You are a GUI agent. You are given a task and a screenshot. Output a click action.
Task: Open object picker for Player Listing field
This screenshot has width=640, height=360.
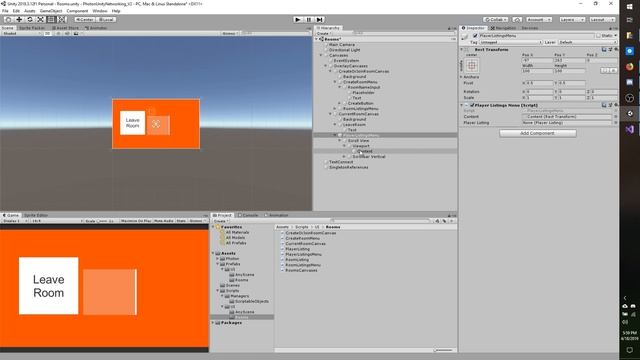pos(616,122)
